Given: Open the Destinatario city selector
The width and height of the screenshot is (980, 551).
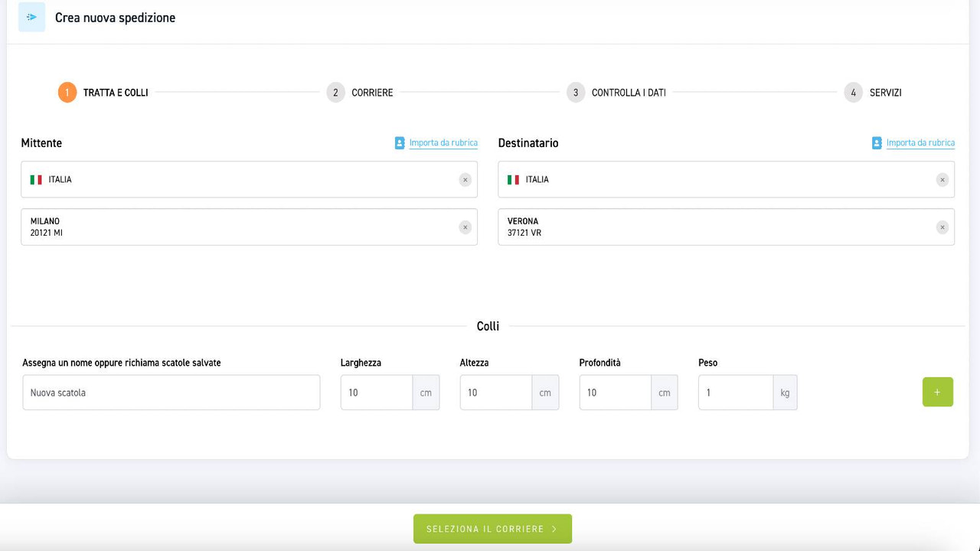Looking at the screenshot, I should coord(689,227).
